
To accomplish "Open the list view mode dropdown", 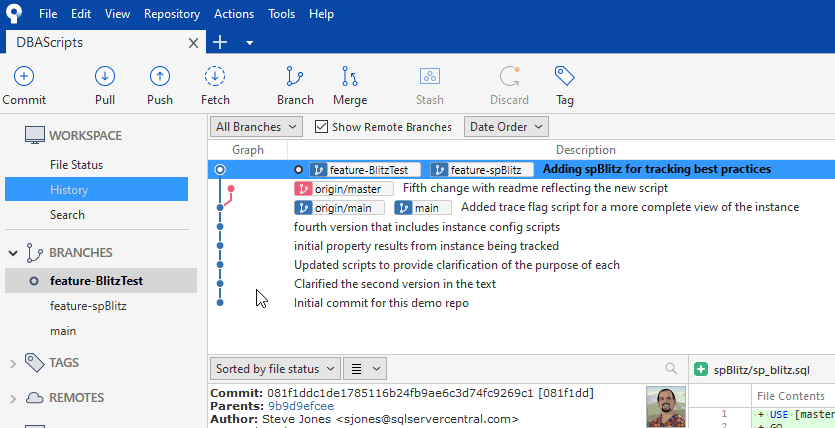I will 365,368.
